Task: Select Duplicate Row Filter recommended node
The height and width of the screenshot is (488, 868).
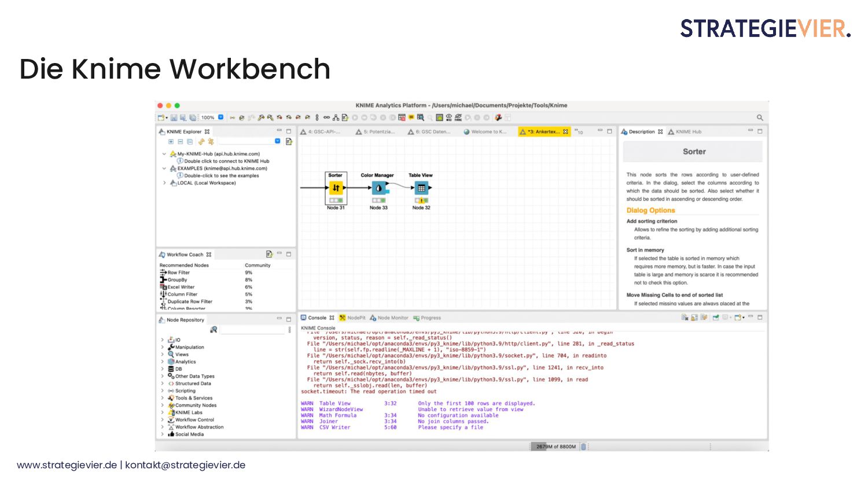Action: click(186, 301)
